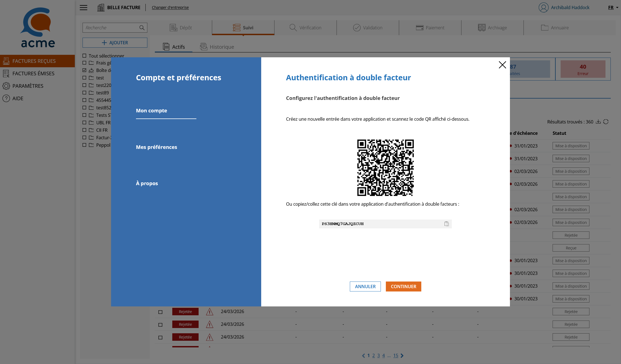The height and width of the screenshot is (364, 621).
Task: Click the Belle Facture building icon
Action: [101, 7]
